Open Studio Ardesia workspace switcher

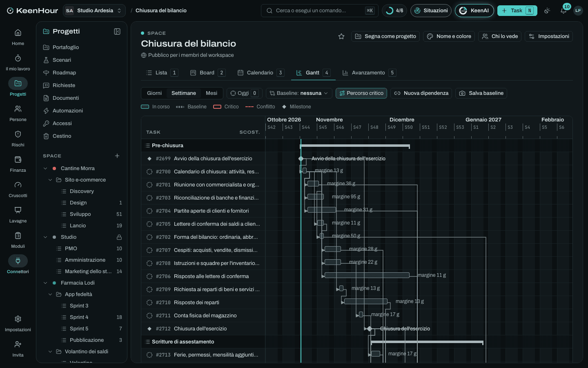94,11
